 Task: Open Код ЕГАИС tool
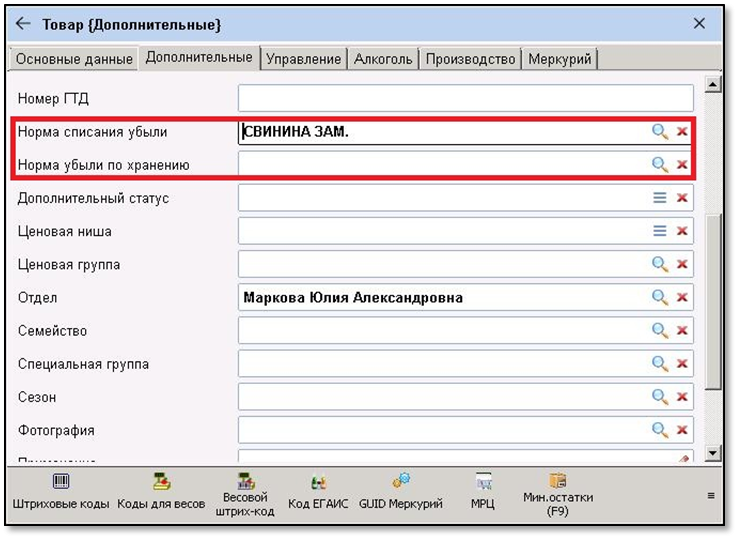pyautogui.click(x=318, y=492)
